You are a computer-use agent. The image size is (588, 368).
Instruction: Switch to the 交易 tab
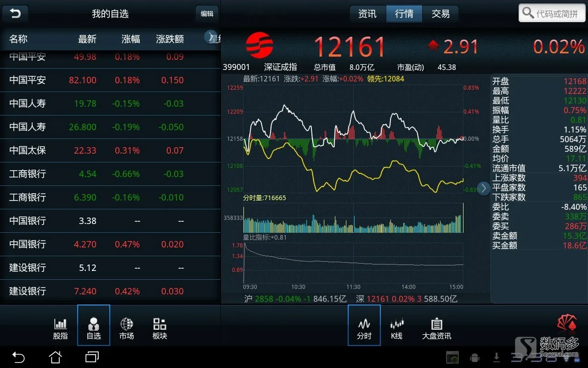[441, 14]
